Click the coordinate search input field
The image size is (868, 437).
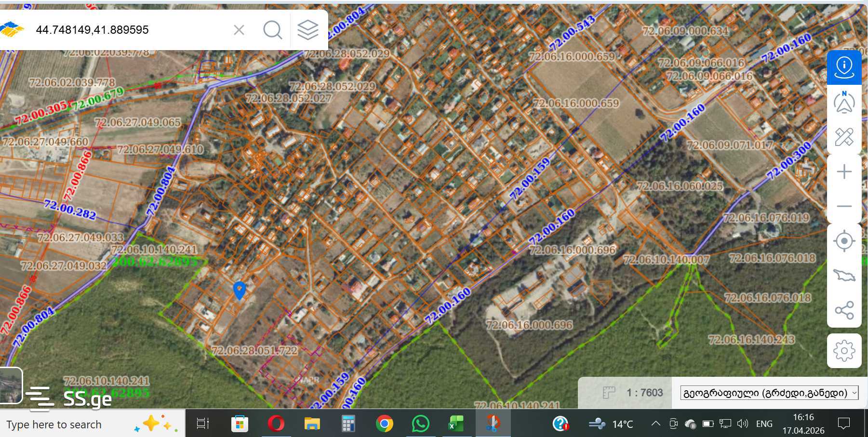point(130,30)
